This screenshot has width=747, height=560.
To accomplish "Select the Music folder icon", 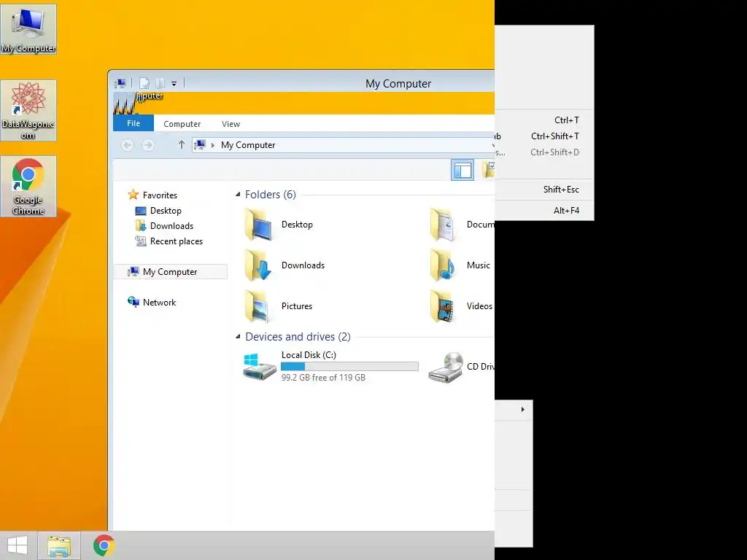I will (443, 265).
